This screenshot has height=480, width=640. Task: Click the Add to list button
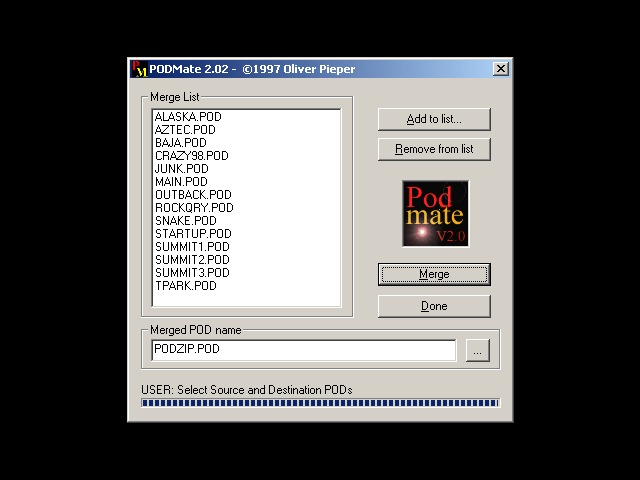tap(434, 119)
